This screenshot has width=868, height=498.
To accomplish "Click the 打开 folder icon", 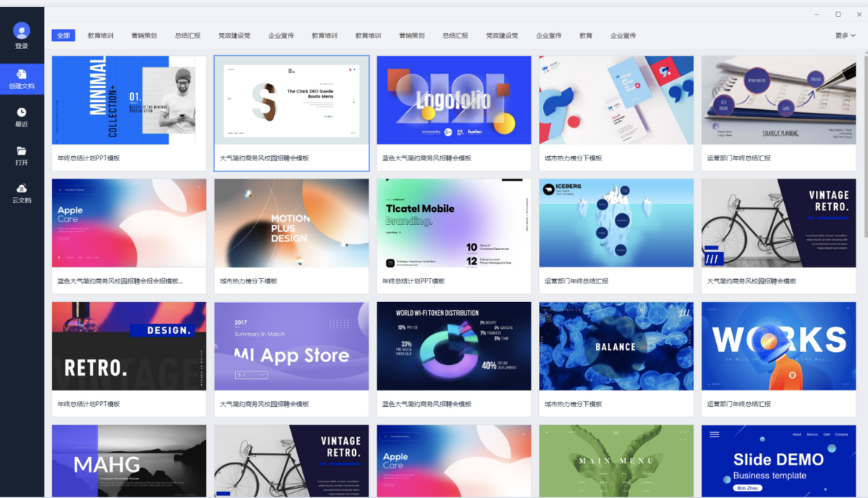I will pos(22,151).
